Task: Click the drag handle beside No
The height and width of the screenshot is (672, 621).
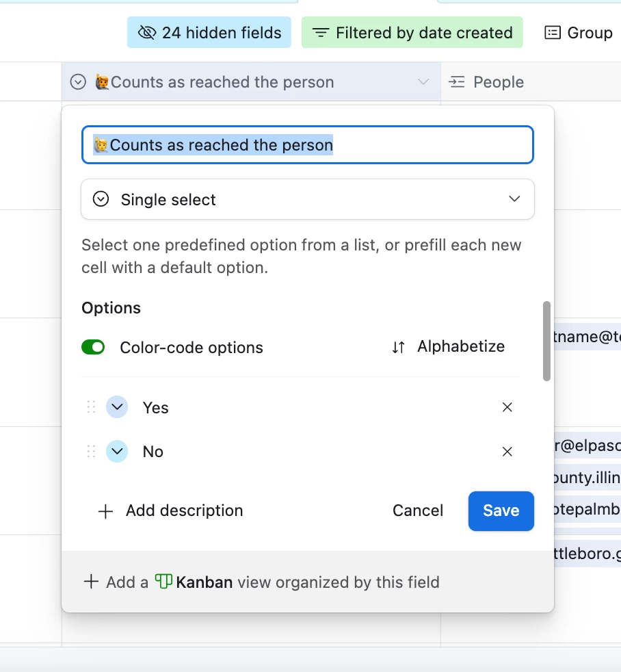Action: [x=91, y=452]
